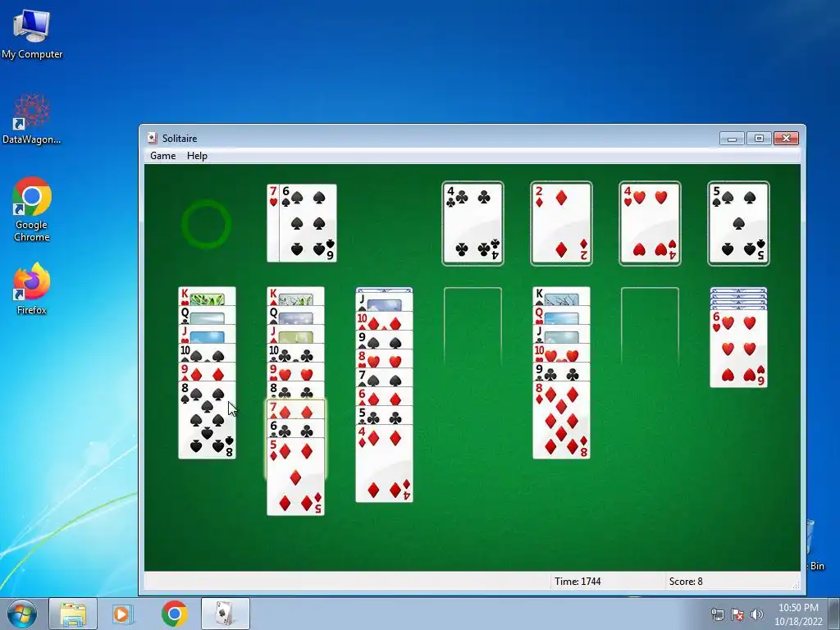Select the 10 of hearts in fifth column
840x630 pixels.
(x=561, y=353)
